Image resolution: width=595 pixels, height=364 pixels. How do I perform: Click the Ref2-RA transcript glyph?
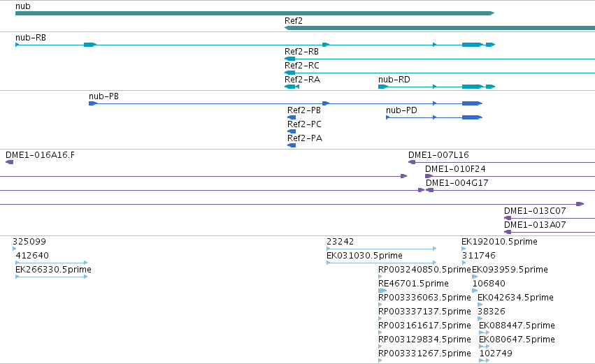(x=292, y=87)
